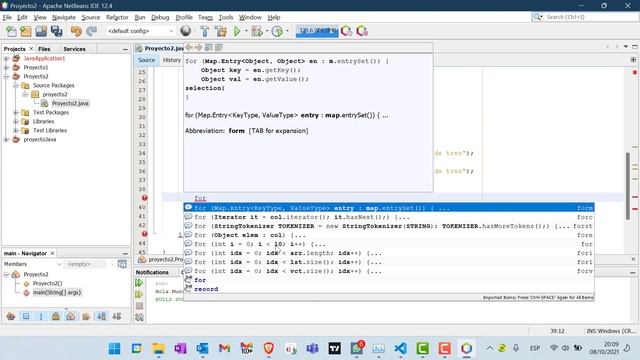Image resolution: width=640 pixels, height=360 pixels.
Task: Switch to the History editor view
Action: click(x=171, y=60)
